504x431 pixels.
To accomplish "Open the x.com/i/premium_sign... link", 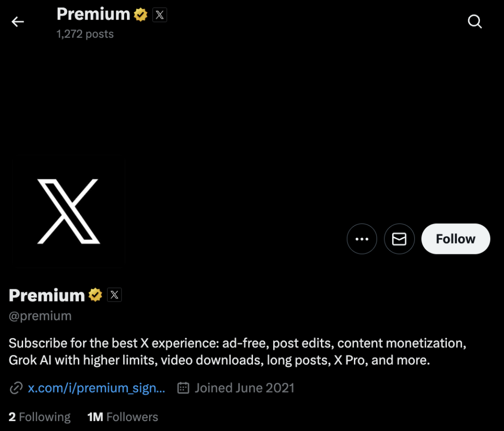I will pyautogui.click(x=96, y=388).
